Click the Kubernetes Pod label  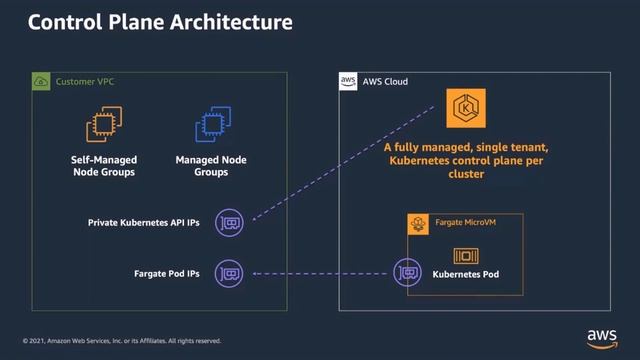pyautogui.click(x=466, y=274)
